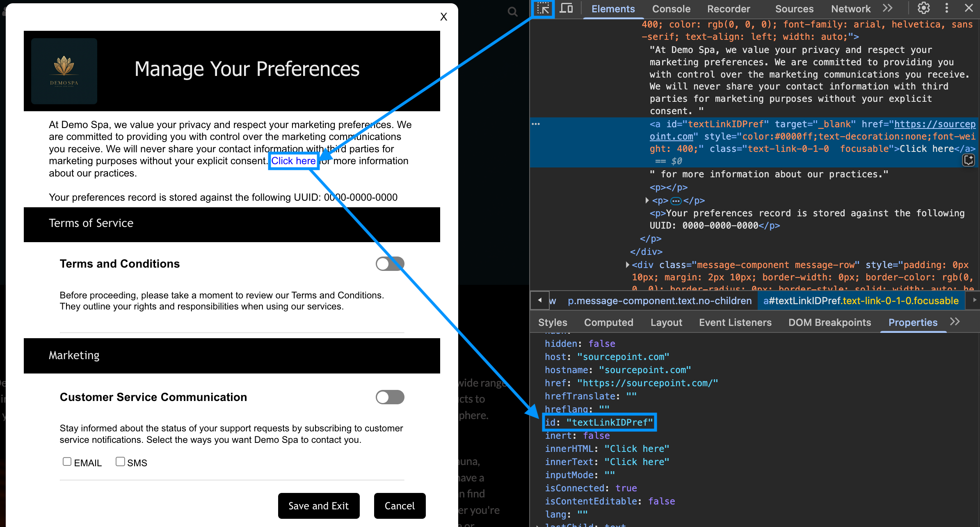Click the id "textLinkIDPref" property row
This screenshot has height=527, width=980.
pyautogui.click(x=599, y=422)
